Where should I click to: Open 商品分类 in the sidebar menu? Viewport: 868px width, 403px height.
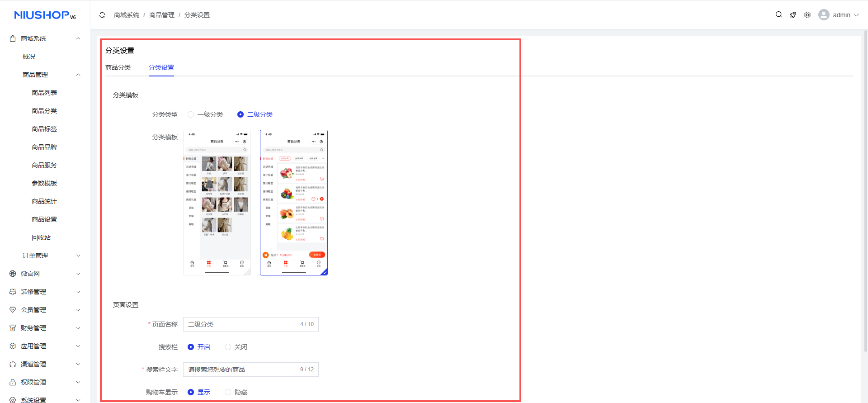[x=44, y=111]
